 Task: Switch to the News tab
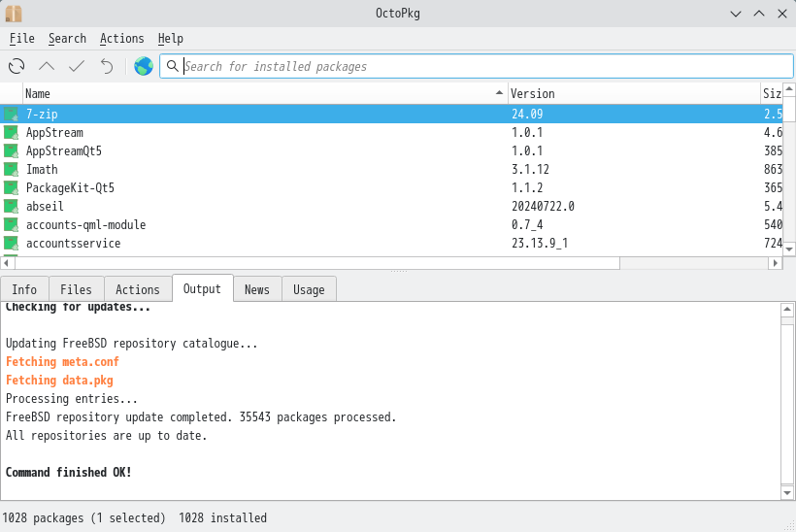pos(257,289)
